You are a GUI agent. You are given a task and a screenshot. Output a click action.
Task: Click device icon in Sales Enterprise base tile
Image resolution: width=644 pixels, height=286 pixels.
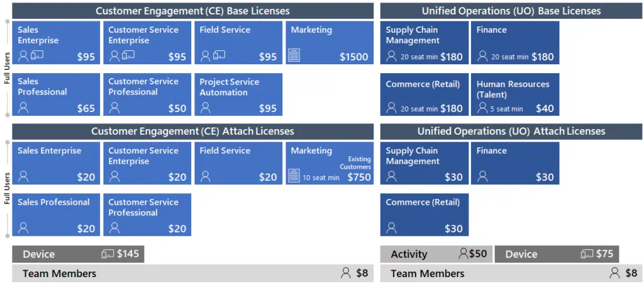tap(37, 55)
